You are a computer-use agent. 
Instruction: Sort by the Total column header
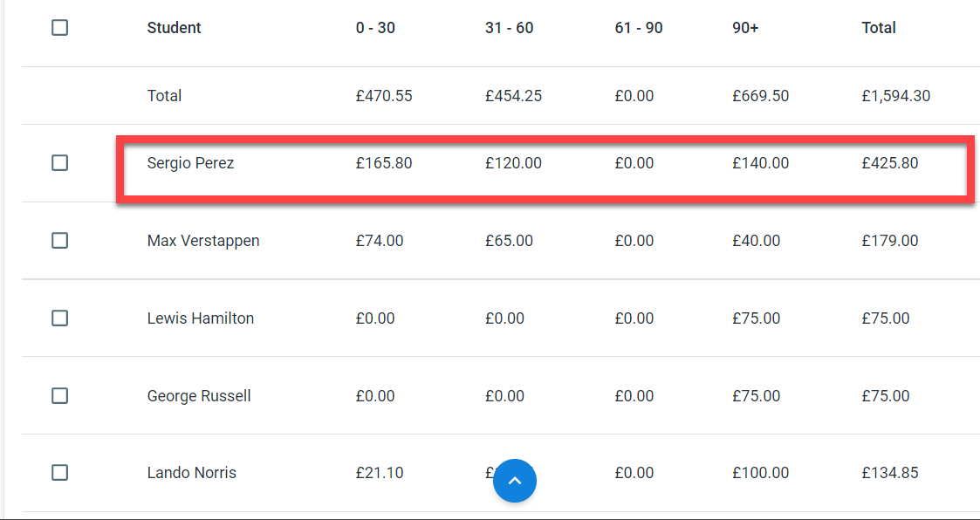pos(879,28)
